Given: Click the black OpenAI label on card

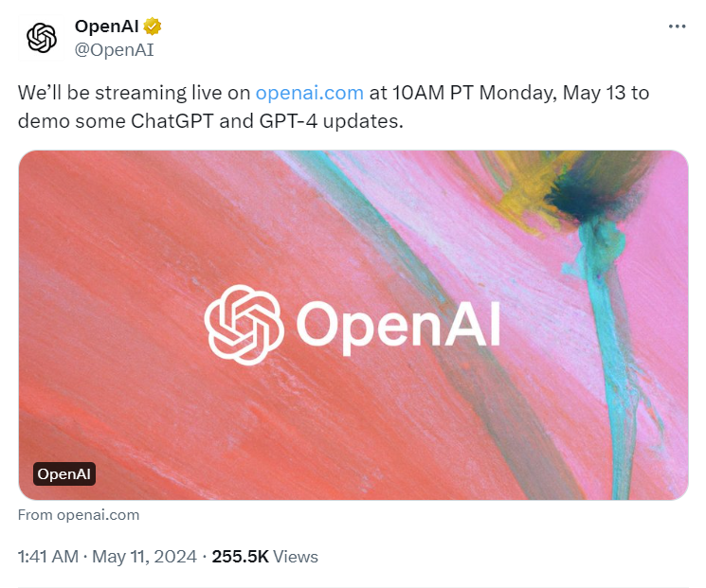Looking at the screenshot, I should [x=63, y=473].
